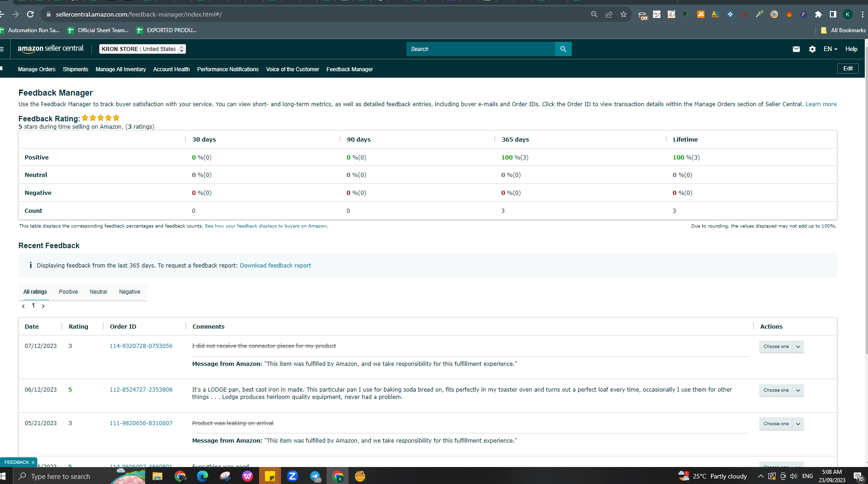Go to next feedback page arrow

click(43, 306)
